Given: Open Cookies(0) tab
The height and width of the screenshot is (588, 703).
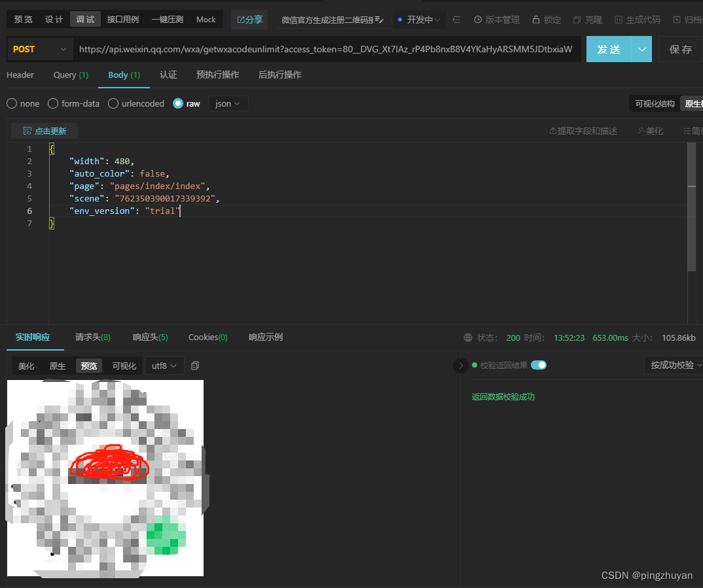Looking at the screenshot, I should click(208, 337).
